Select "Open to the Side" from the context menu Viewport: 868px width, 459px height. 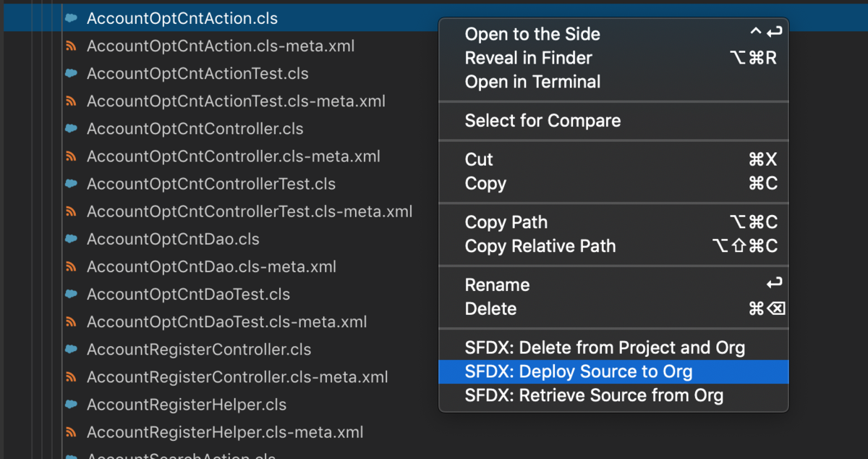pyautogui.click(x=532, y=33)
